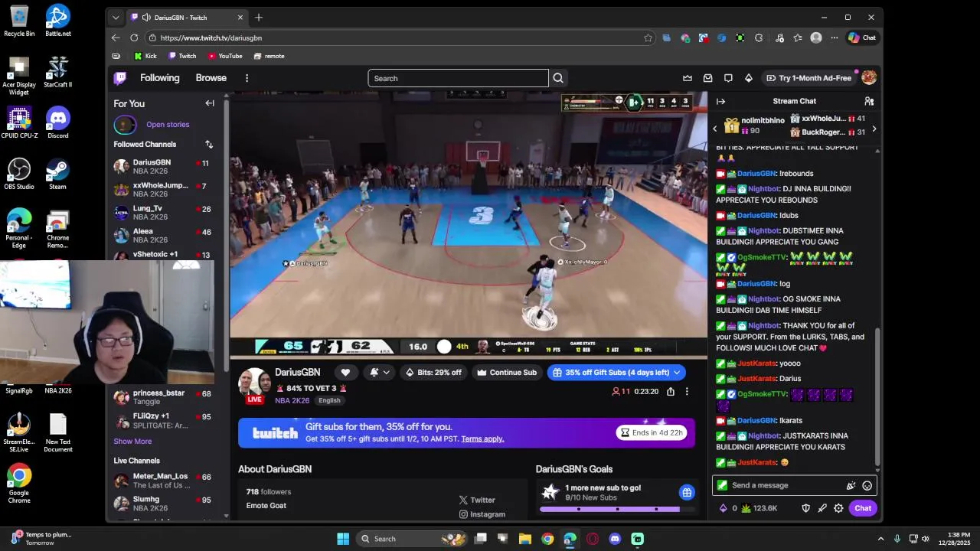The width and height of the screenshot is (980, 551).
Task: Open chat celebration party popper icon
Action: pyautogui.click(x=851, y=485)
